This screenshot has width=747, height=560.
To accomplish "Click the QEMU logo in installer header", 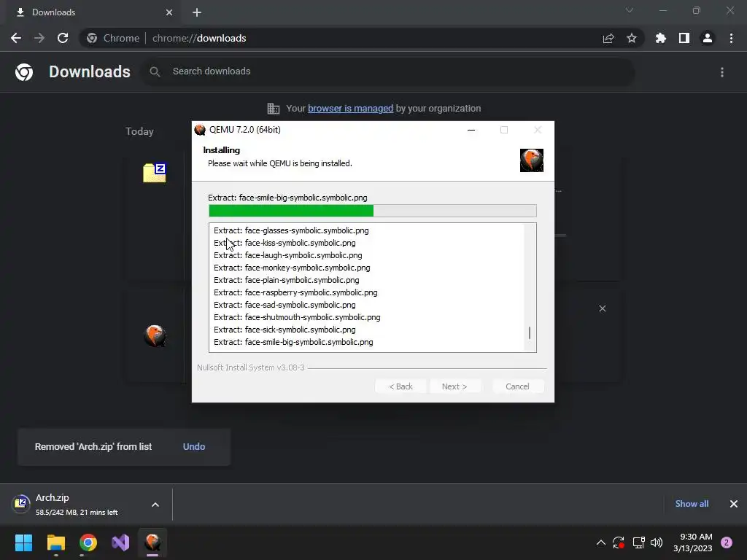I will [532, 160].
